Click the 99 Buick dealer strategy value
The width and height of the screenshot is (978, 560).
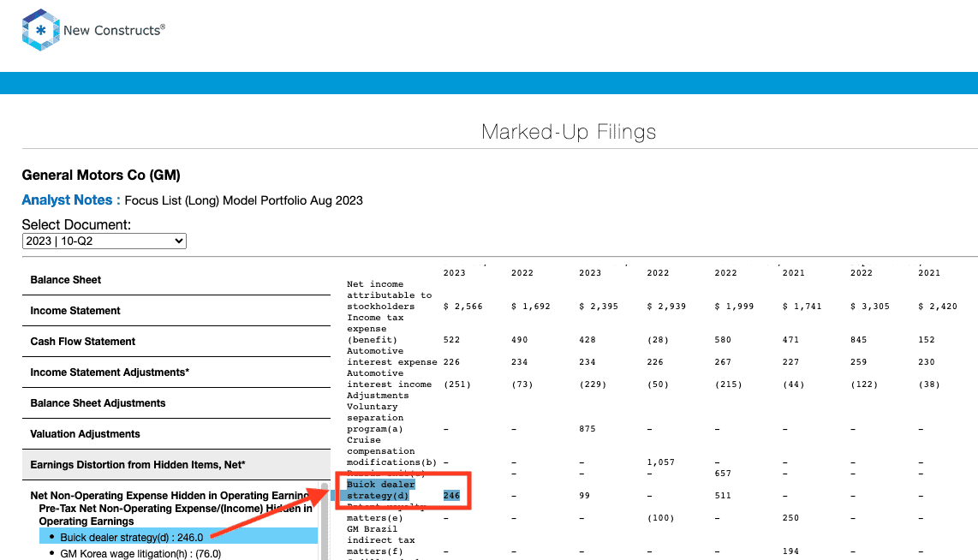click(584, 496)
